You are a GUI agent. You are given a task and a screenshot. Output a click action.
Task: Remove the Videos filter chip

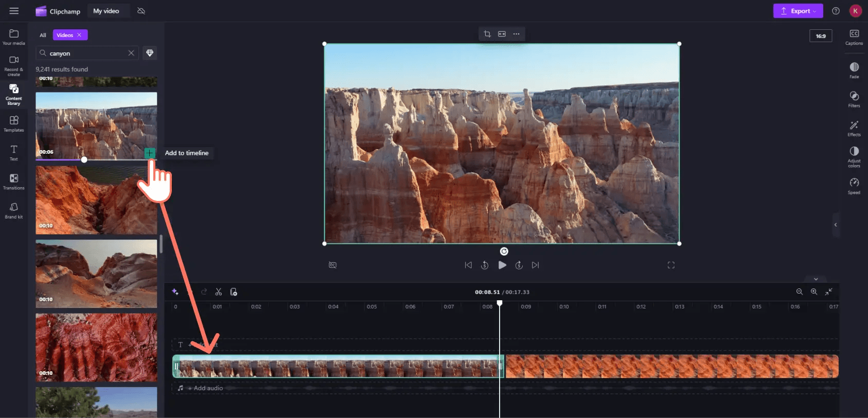(79, 35)
